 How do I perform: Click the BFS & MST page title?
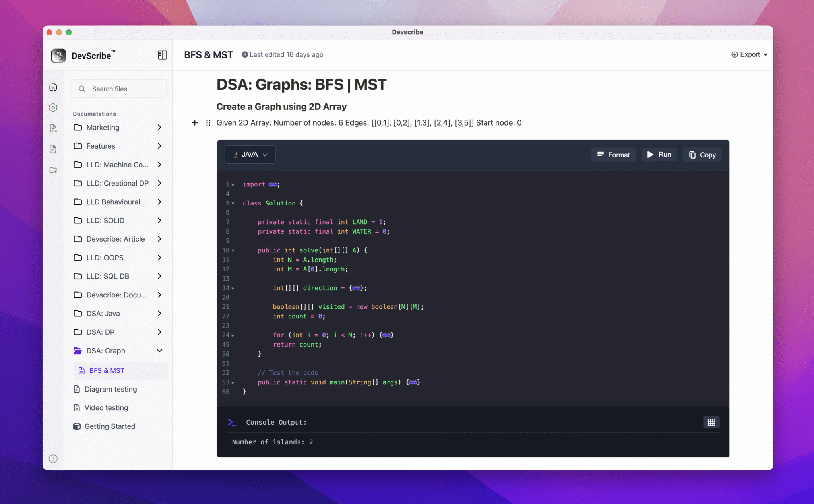pos(208,55)
